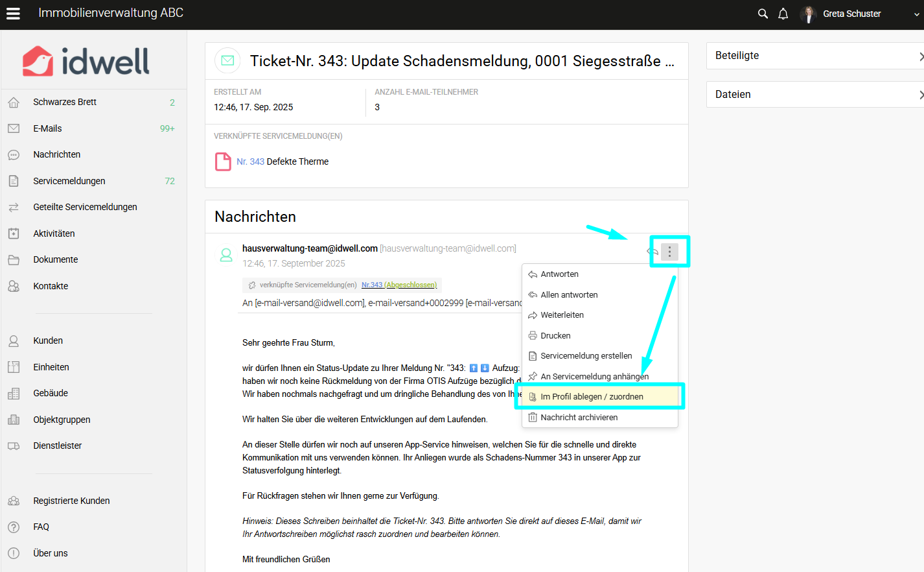
Task: Open E-Mails in the sidebar
Action: [47, 128]
